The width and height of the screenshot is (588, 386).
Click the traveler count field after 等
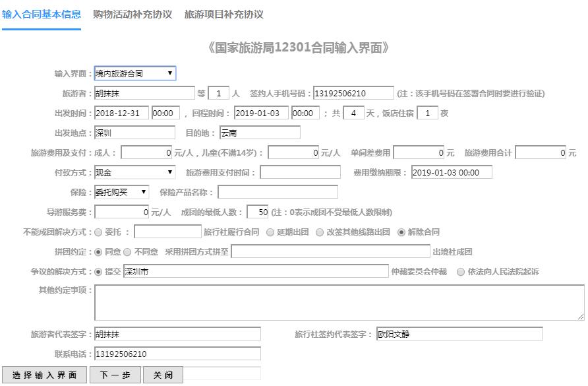pos(218,93)
